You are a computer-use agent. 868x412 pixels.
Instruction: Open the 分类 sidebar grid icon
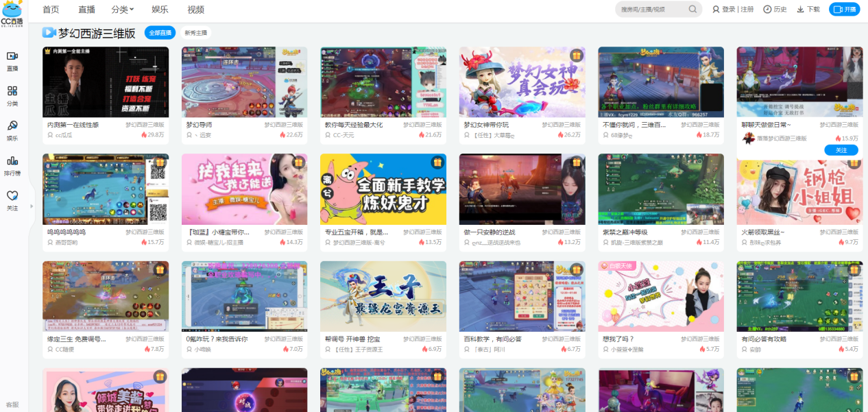[x=12, y=95]
